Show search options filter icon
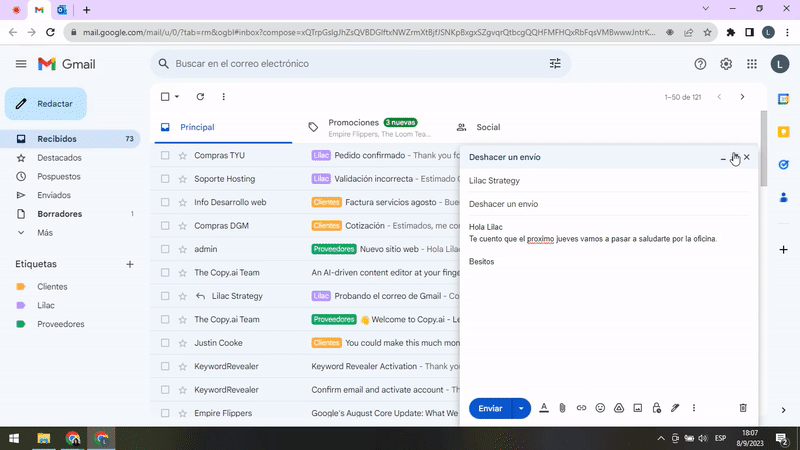Viewport: 800px width, 450px height. point(555,64)
